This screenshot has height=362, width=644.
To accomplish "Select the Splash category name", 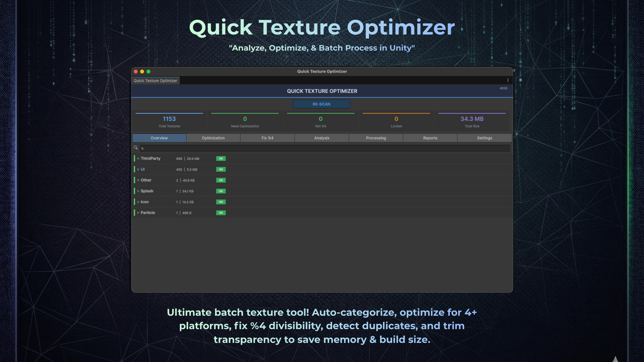I will pyautogui.click(x=147, y=191).
